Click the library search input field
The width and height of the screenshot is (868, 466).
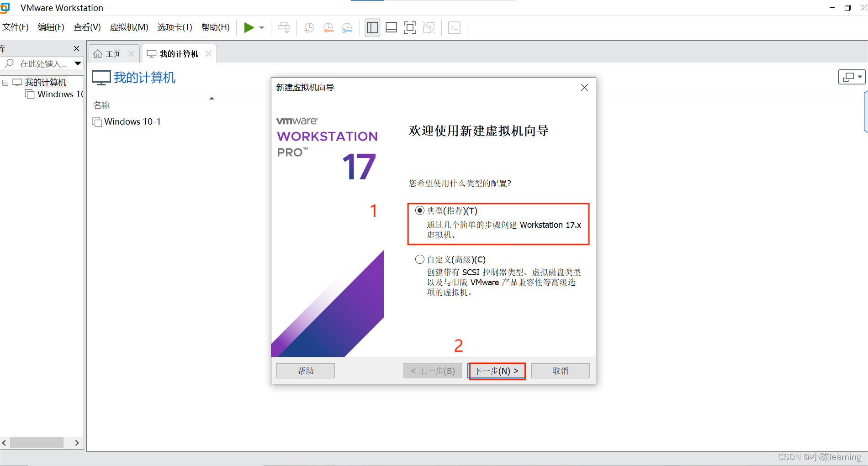coord(37,63)
